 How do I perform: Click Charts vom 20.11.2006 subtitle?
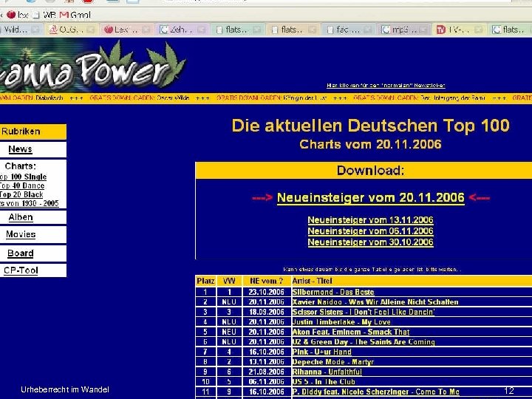pyautogui.click(x=370, y=145)
